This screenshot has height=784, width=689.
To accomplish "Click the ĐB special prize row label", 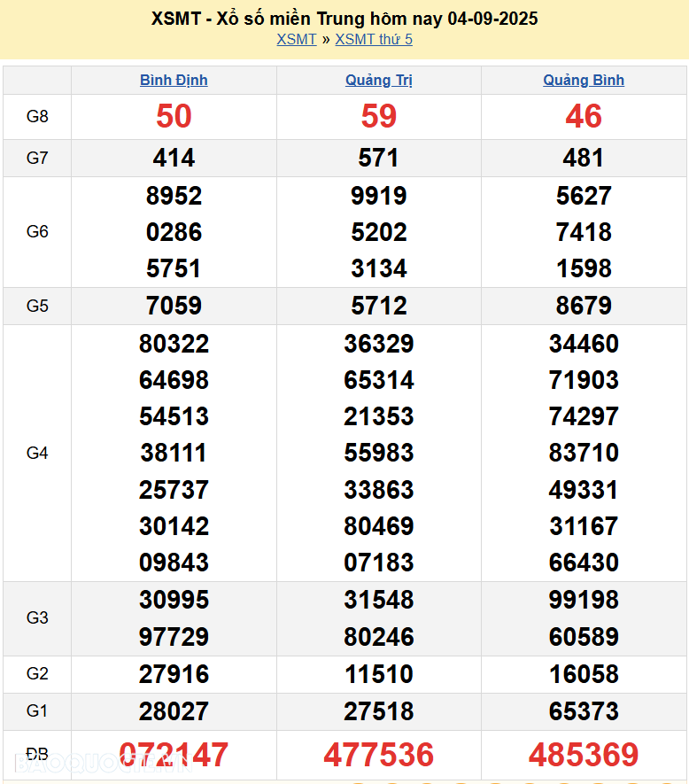I will tap(37, 754).
